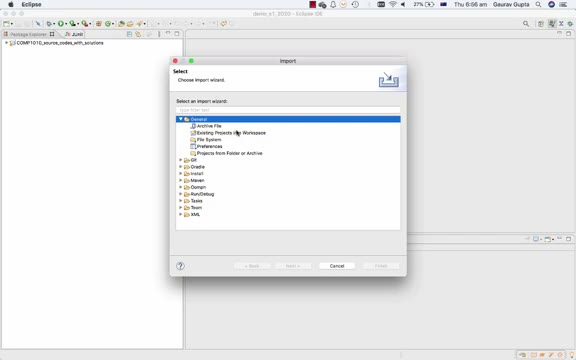Expand the Oomph folder
The image size is (576, 360).
coord(181,187)
